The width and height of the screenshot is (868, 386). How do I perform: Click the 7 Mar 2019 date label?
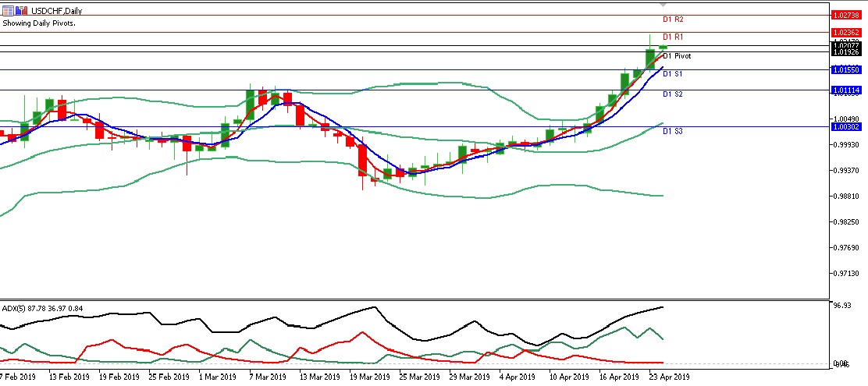[268, 377]
